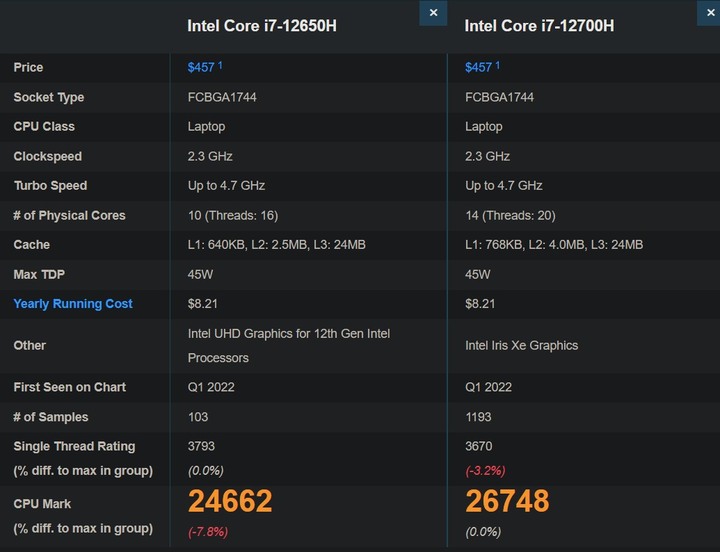Select '14 (Threads: 20)' cores value
Screen dimensions: 720x552
pyautogui.click(x=510, y=215)
